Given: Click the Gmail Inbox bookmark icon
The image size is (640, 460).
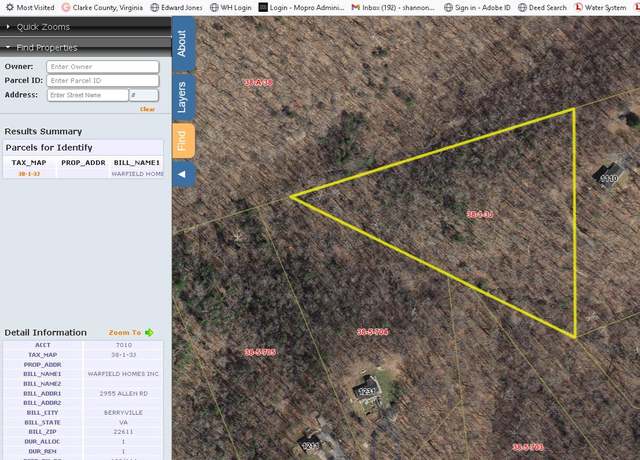Looking at the screenshot, I should pos(356,7).
